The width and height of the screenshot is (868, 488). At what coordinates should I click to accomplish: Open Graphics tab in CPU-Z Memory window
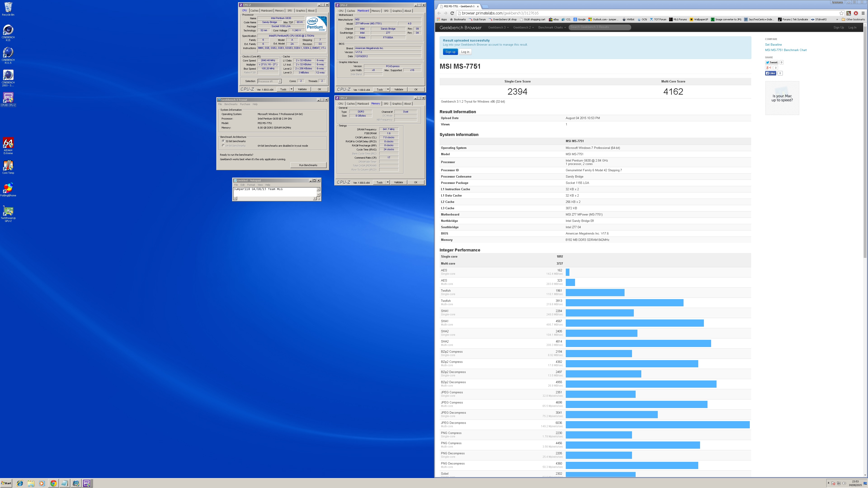pos(397,103)
